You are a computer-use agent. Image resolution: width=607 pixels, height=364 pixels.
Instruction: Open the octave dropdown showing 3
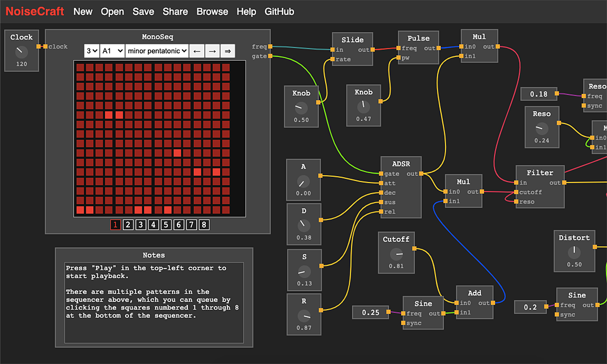(92, 51)
